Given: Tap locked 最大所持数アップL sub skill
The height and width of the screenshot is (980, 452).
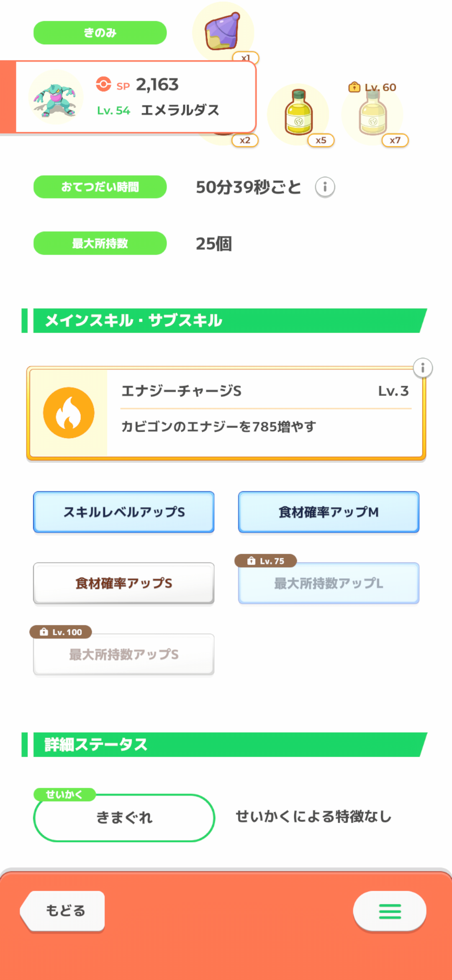Looking at the screenshot, I should tap(329, 583).
